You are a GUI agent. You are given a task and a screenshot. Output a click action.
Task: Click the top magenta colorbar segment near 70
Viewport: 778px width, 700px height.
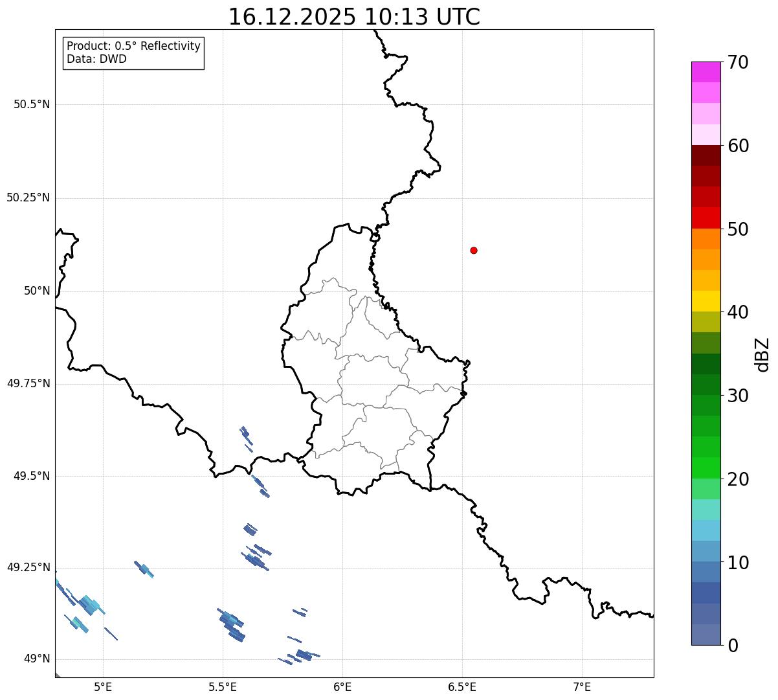tap(706, 72)
